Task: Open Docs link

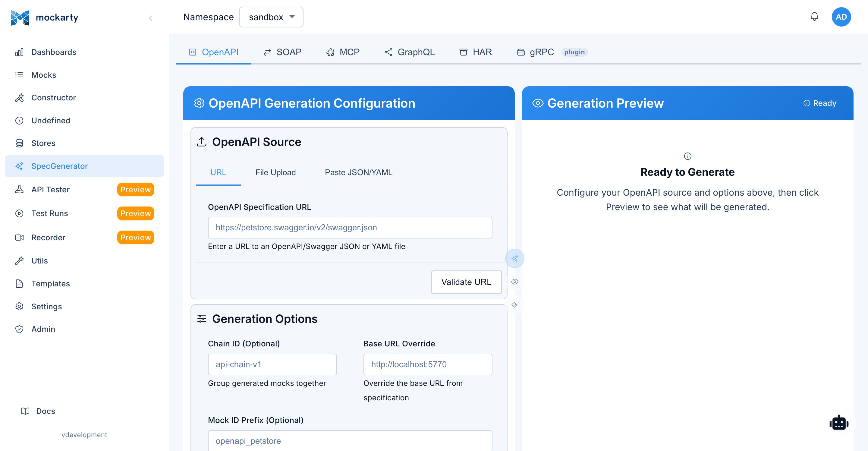Action: click(x=38, y=411)
